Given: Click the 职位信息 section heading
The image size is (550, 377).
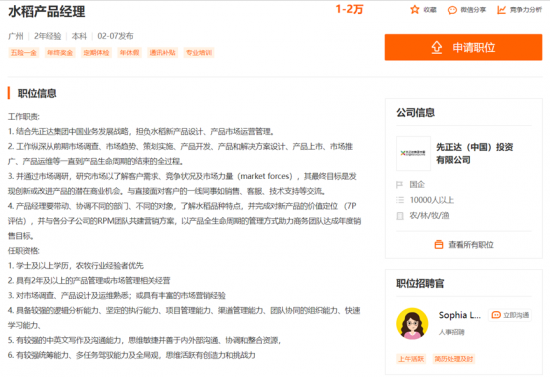Looking at the screenshot, I should coord(37,93).
